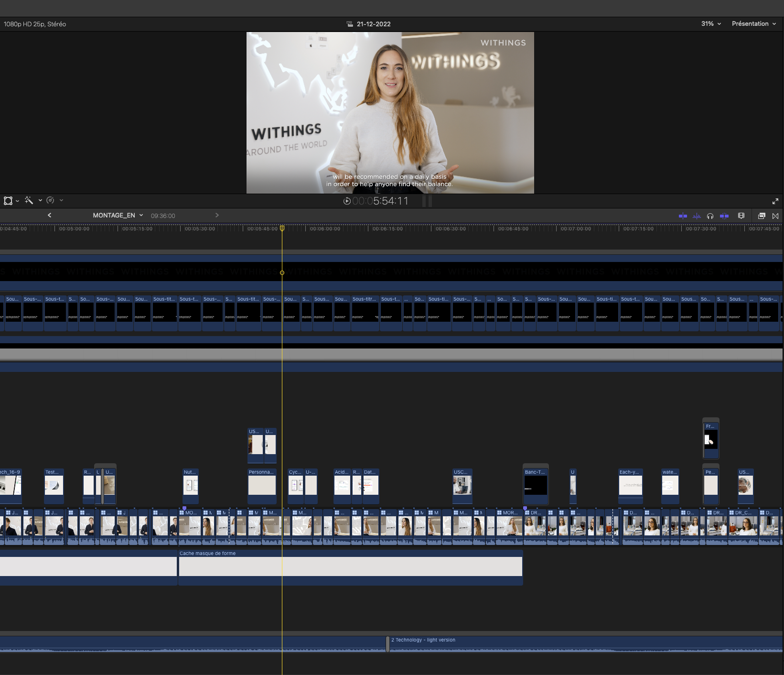Click the 1080p HD 25p, Stéréo label

pyautogui.click(x=35, y=24)
